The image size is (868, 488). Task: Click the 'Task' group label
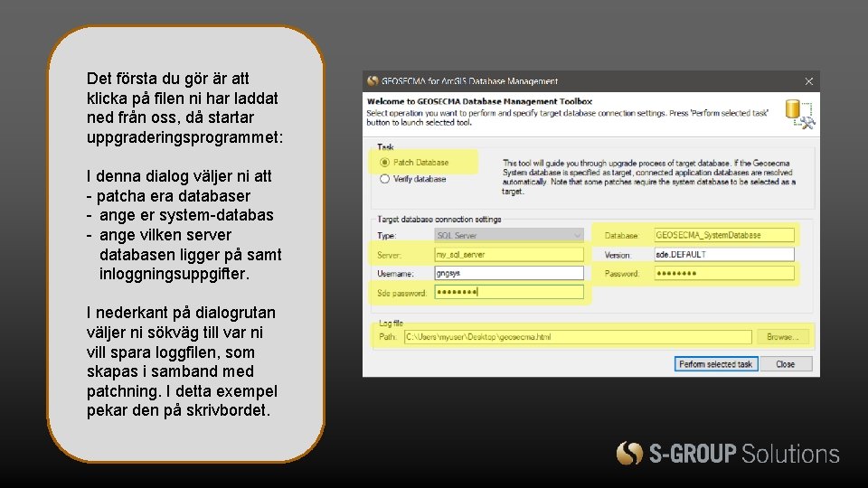(385, 146)
